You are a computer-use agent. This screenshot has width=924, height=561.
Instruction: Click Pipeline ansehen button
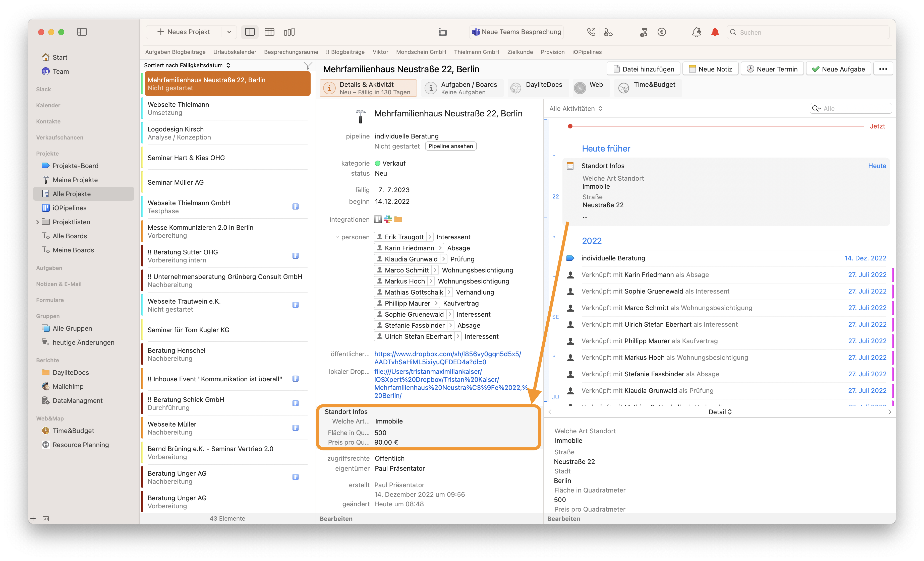click(451, 146)
